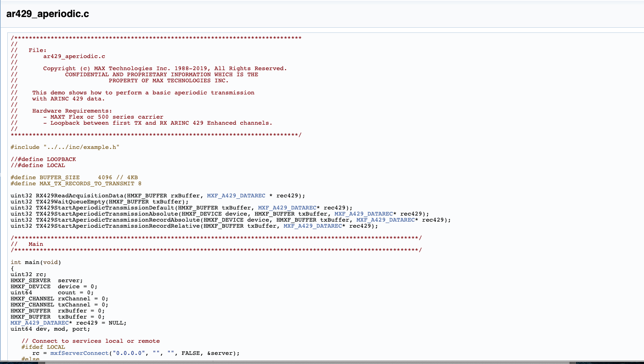
Task: Click the #include "../../inc/example.h" line
Action: click(64, 147)
